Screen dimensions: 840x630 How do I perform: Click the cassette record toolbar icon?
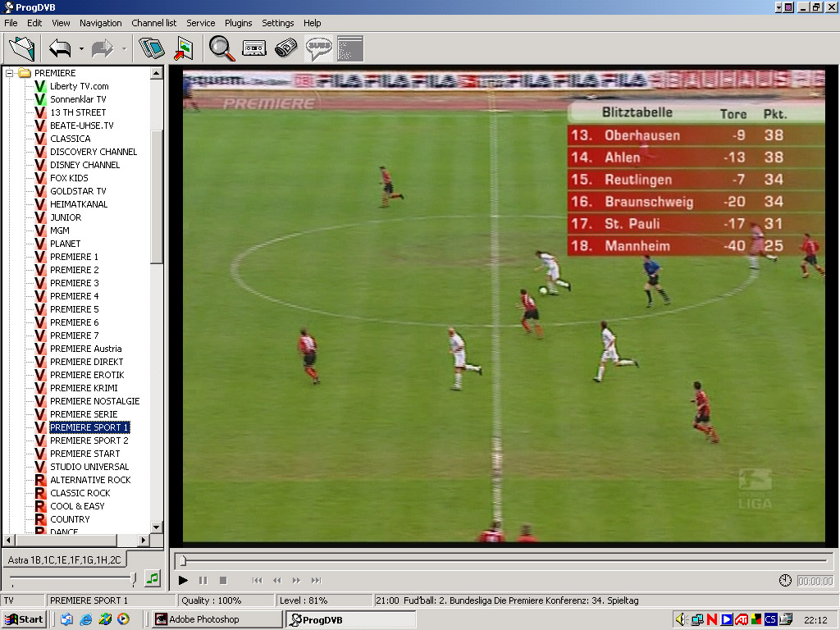pos(254,48)
